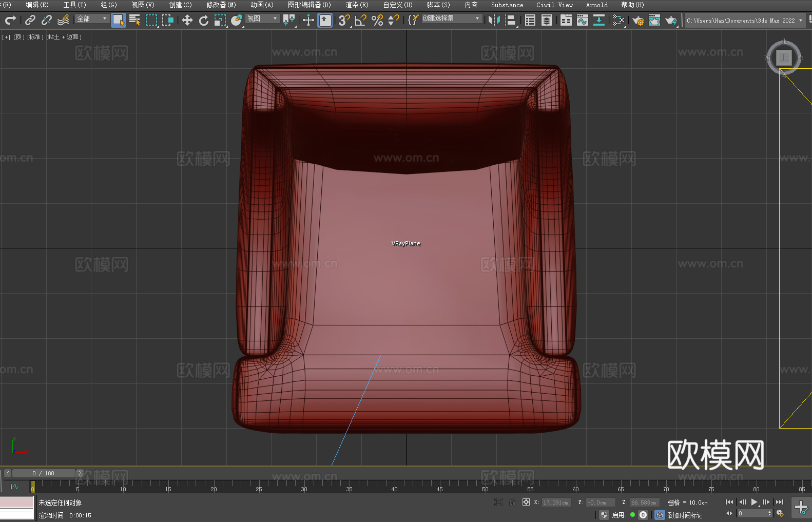The width and height of the screenshot is (812, 522).
Task: Click Select and Manipulate crosshair icon
Action: click(x=308, y=20)
